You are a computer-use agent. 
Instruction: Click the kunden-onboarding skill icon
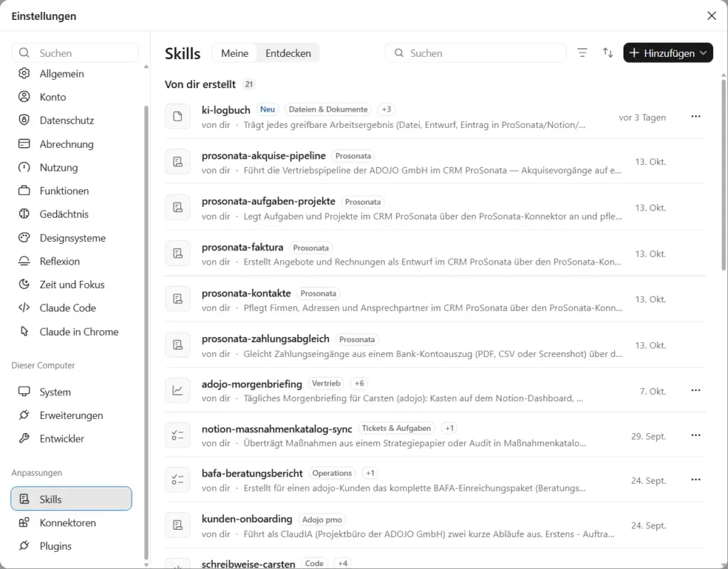click(178, 525)
